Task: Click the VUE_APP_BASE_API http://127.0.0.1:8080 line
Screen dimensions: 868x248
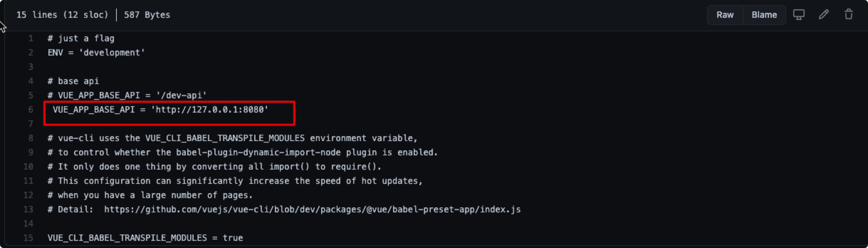Action: [160, 110]
